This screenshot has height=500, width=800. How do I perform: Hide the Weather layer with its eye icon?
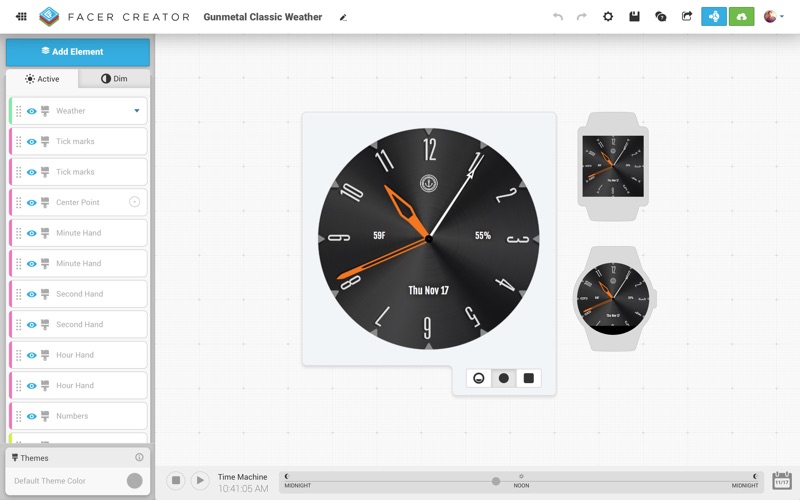tap(32, 111)
